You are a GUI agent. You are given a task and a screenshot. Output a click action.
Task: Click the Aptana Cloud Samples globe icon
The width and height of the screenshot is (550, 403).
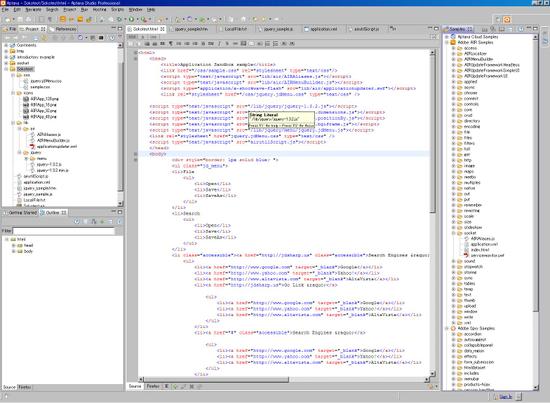(x=453, y=36)
